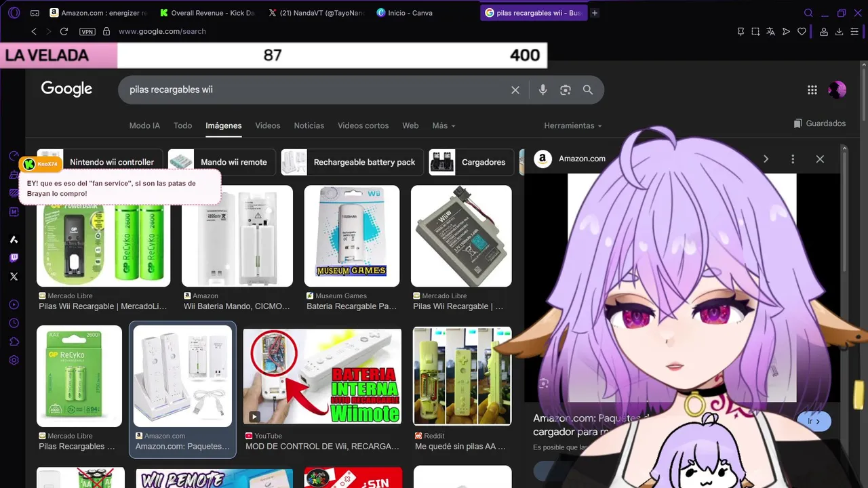Open Twitch from the sidebar

point(14,258)
